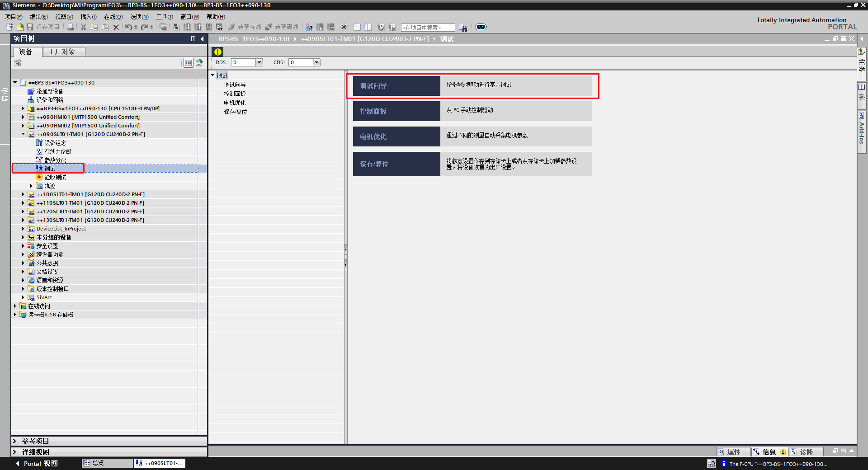This screenshot has height=470, width=868.
Task: Expand the ++100SLT01-TM01 drive node
Action: coord(23,194)
